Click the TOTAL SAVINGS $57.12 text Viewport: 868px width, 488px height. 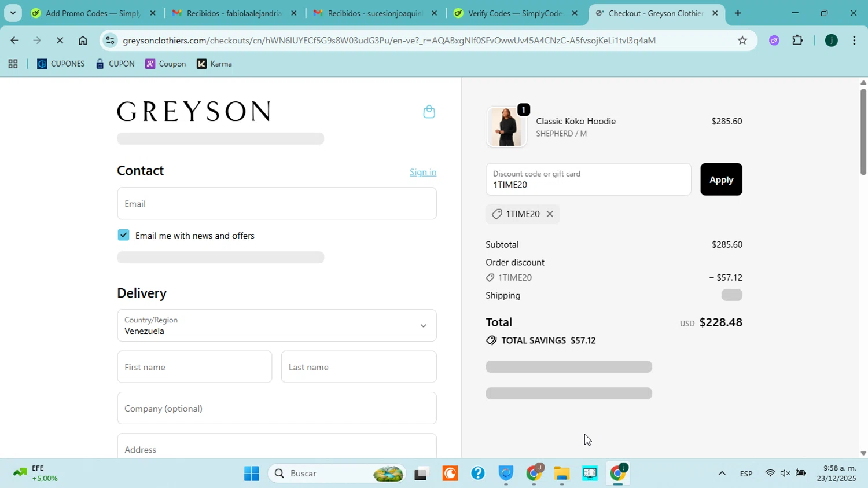[548, 340]
